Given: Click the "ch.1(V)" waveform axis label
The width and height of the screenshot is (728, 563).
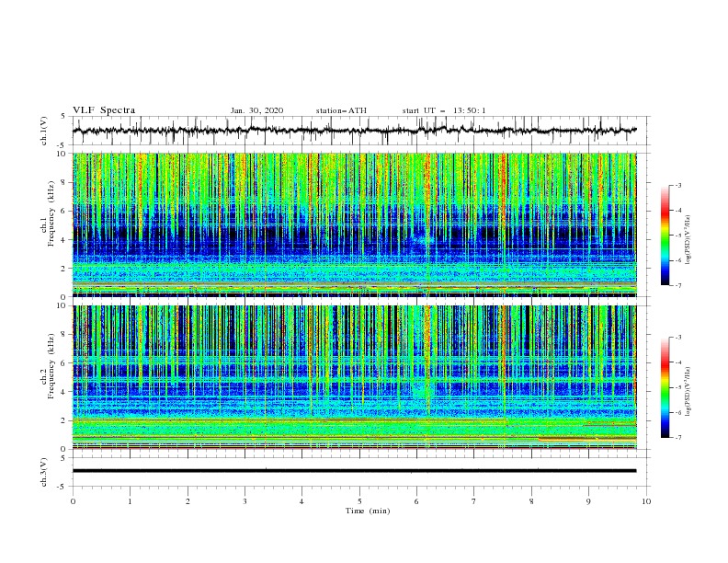Looking at the screenshot, I should point(44,131).
